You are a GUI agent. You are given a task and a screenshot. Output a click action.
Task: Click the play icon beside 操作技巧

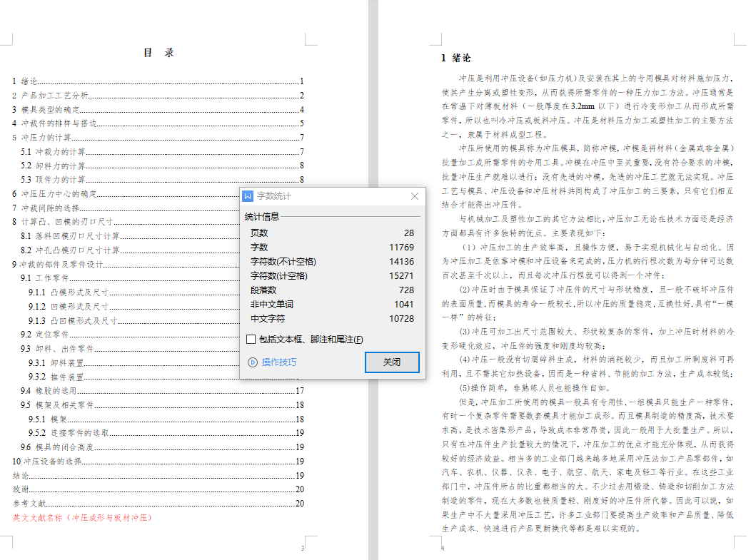pyautogui.click(x=253, y=362)
